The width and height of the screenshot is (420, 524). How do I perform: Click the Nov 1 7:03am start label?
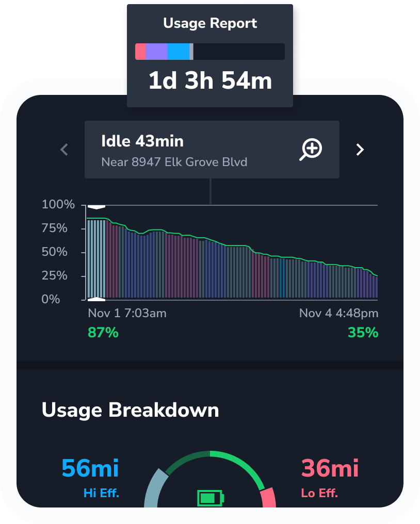pos(127,313)
